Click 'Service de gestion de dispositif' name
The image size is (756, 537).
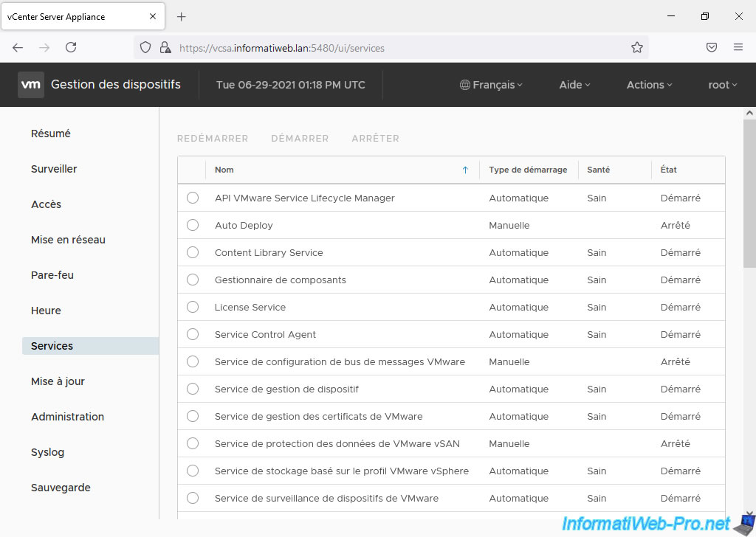click(287, 389)
